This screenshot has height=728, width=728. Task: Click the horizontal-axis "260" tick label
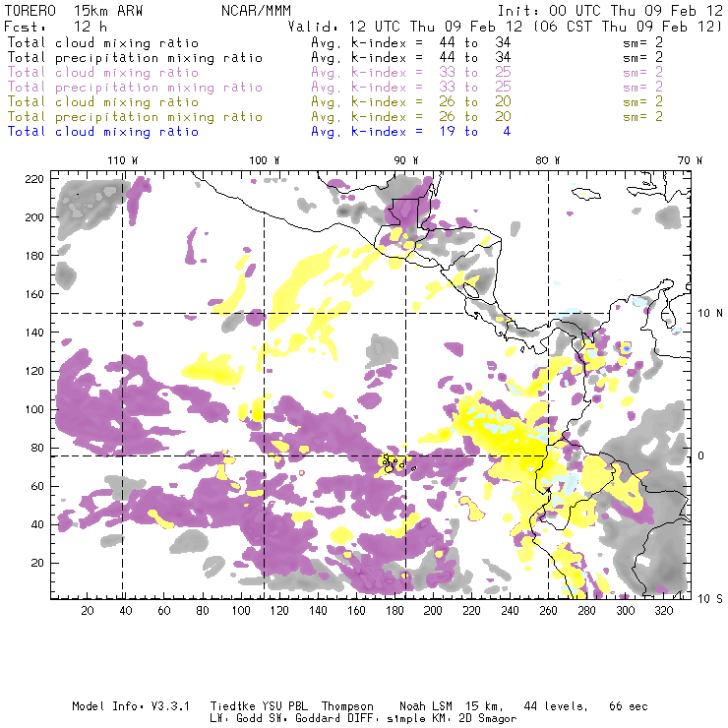(548, 611)
